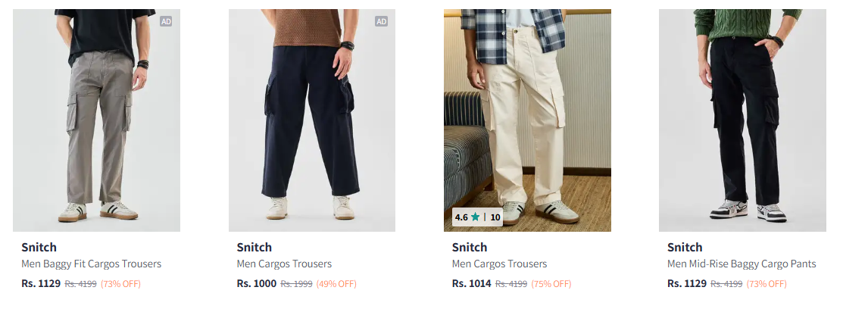Open the Men Mid-Rise Baggy Cargo Pants title
This screenshot has height=309, width=868.
click(x=742, y=264)
